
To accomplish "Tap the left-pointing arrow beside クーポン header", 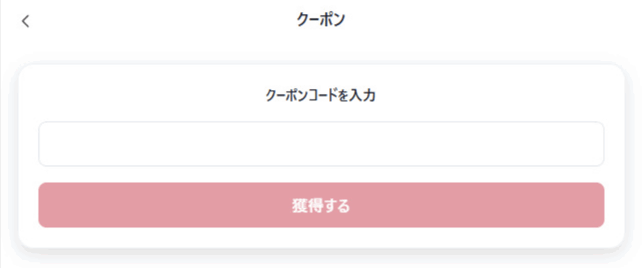I will pyautogui.click(x=25, y=21).
